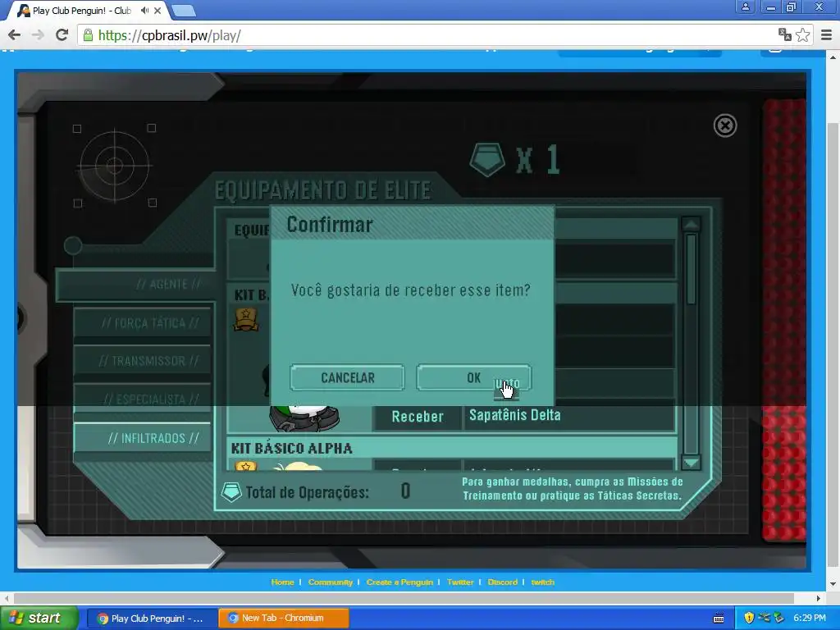
Task: Click the horizontal scrollbar right arrow
Action: pos(818,598)
